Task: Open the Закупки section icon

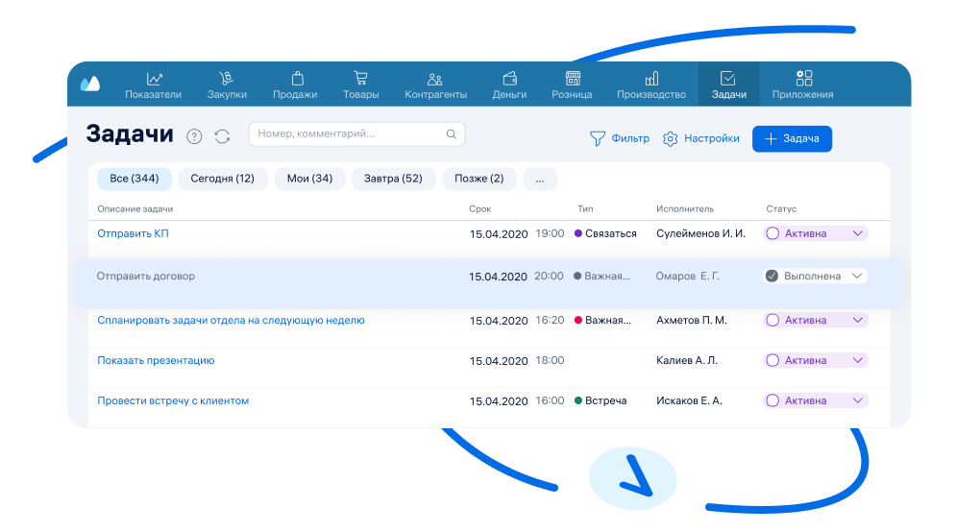Action: (x=226, y=79)
